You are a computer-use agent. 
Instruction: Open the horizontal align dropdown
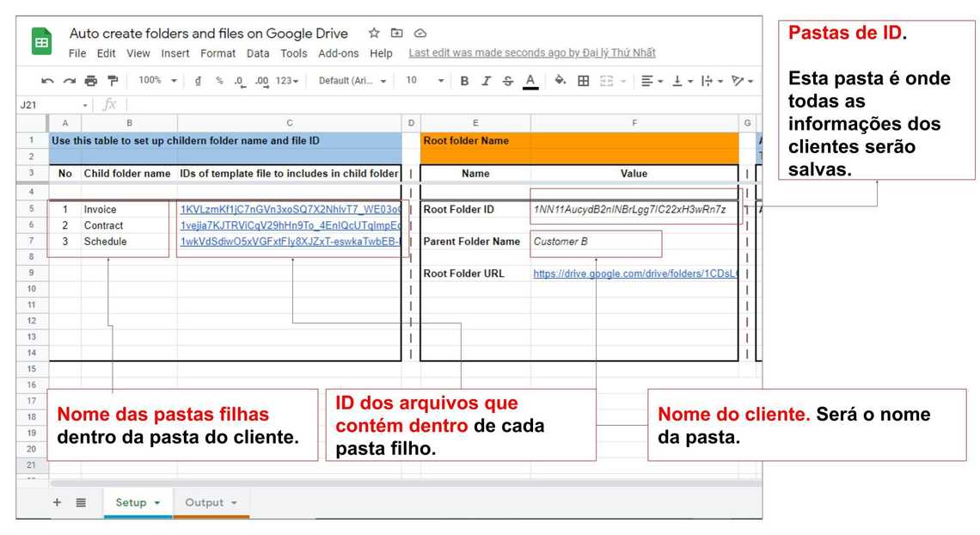(x=652, y=81)
